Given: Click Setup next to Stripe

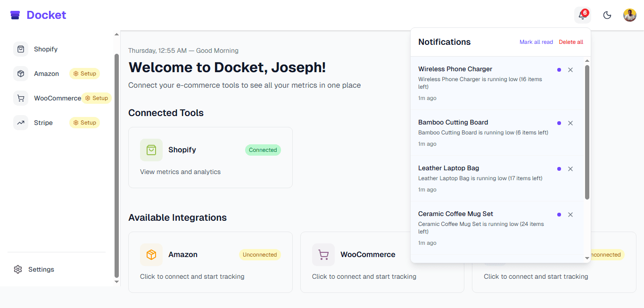Looking at the screenshot, I should 84,123.
